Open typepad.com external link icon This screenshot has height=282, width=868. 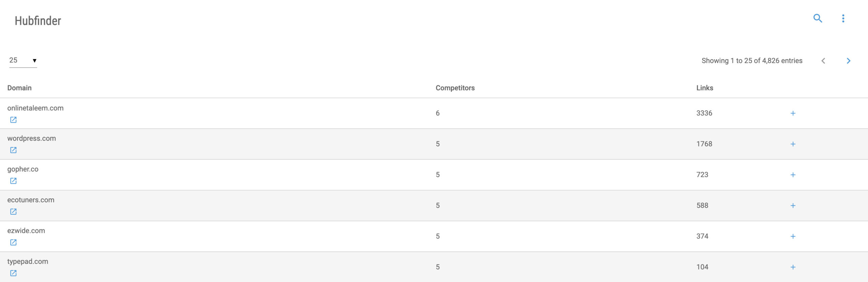(x=13, y=273)
